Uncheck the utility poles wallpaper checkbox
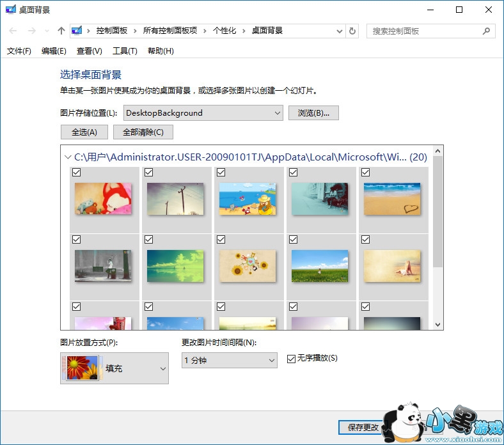The height and width of the screenshot is (445, 504). click(149, 173)
